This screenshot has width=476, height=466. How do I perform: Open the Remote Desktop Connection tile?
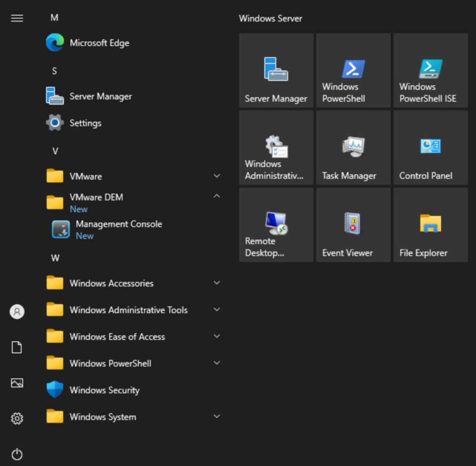[276, 225]
